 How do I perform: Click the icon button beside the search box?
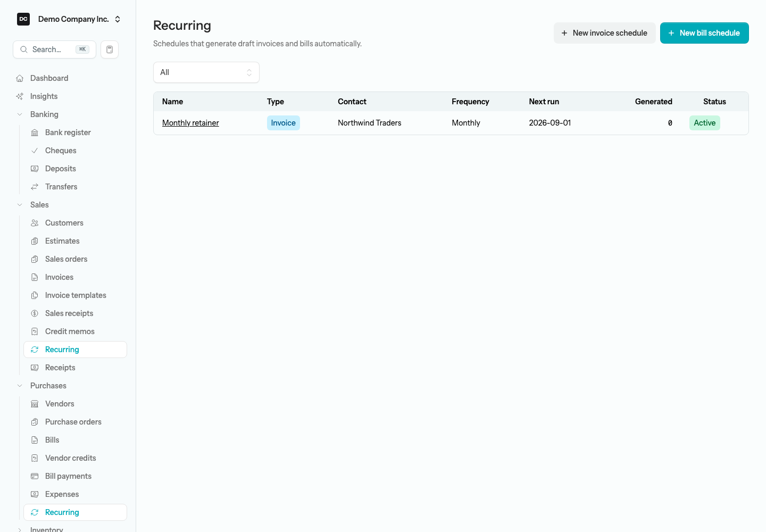point(110,49)
